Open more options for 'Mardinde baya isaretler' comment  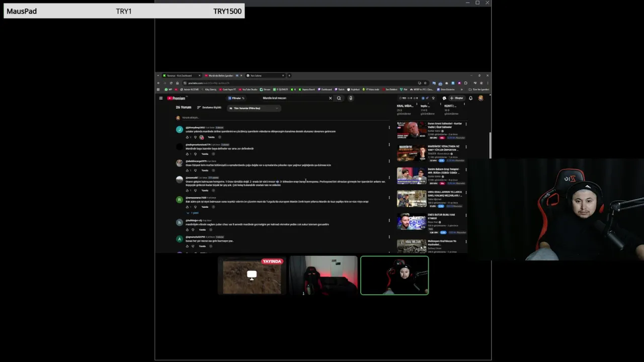389,145
